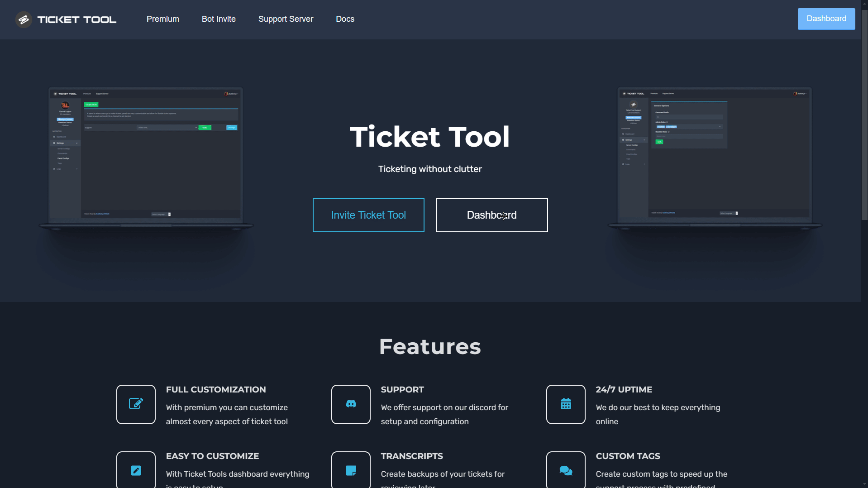Image resolution: width=868 pixels, height=488 pixels.
Task: Click the Ticket Tool logo icon
Action: [24, 19]
